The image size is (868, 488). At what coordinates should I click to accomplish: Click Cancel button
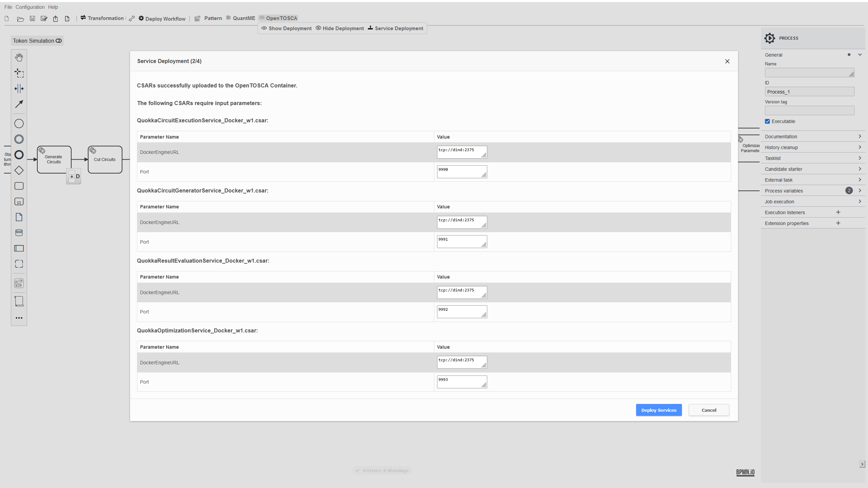pyautogui.click(x=709, y=409)
